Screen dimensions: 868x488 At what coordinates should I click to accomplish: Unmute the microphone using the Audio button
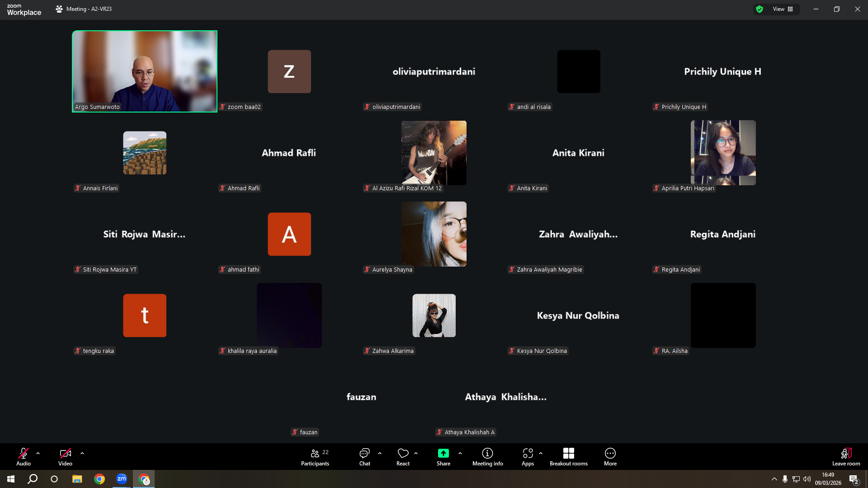(x=24, y=457)
